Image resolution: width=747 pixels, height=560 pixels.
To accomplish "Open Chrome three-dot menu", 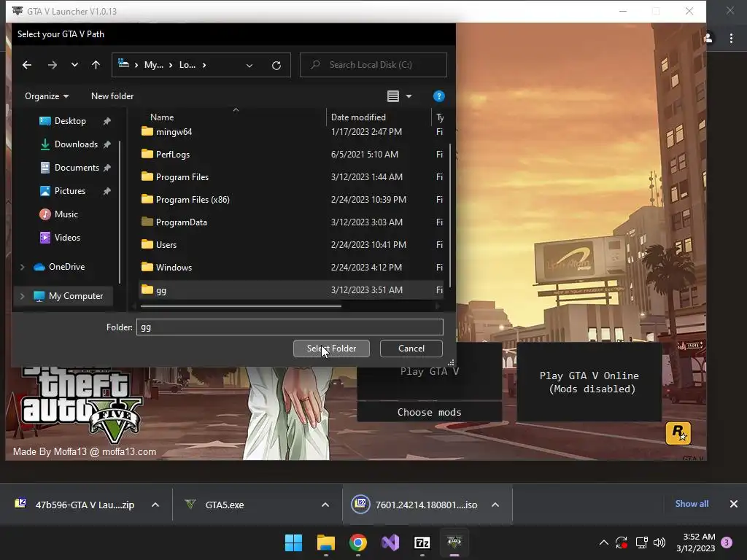I will [x=731, y=39].
